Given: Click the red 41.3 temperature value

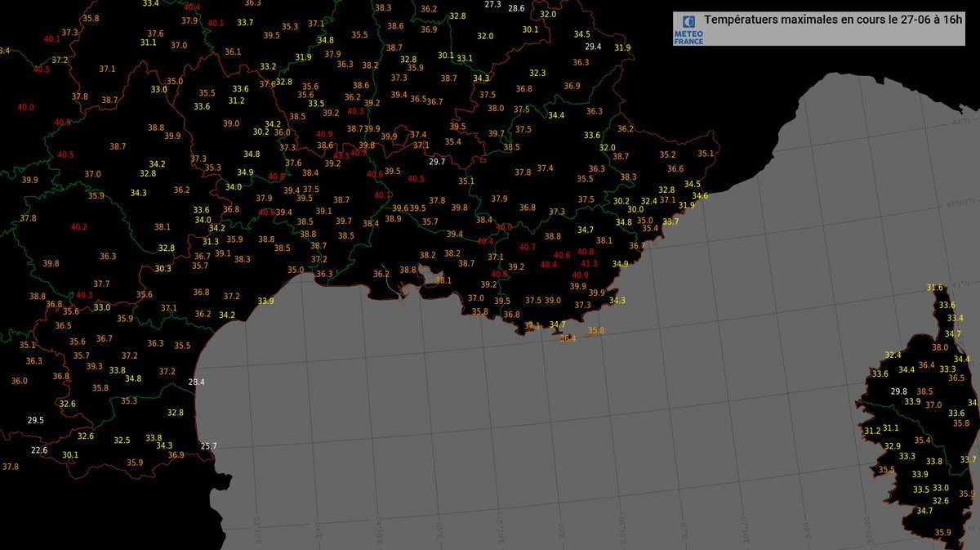Looking at the screenshot, I should 589,264.
